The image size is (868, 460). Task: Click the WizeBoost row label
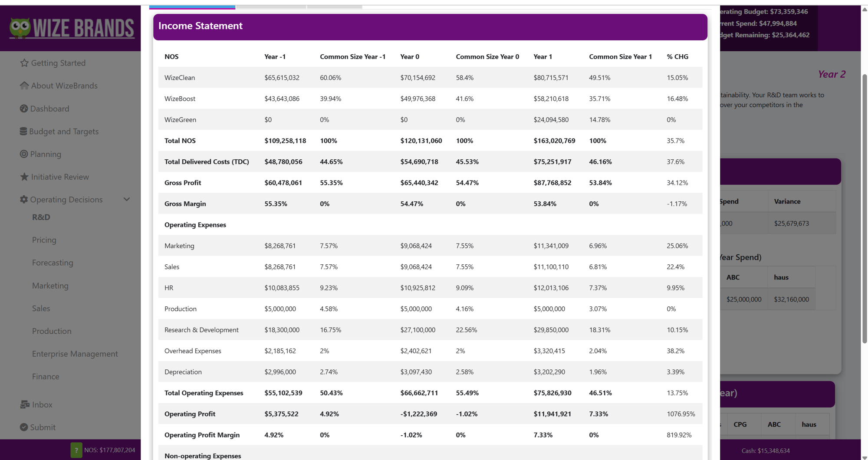[x=180, y=99]
